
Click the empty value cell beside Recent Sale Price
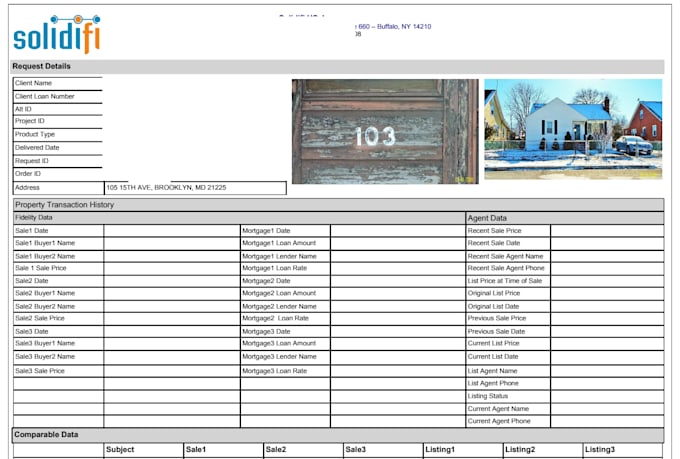pyautogui.click(x=607, y=231)
